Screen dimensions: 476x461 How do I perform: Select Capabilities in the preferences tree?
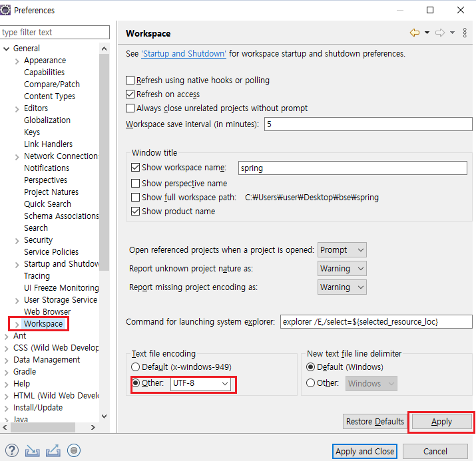point(45,73)
